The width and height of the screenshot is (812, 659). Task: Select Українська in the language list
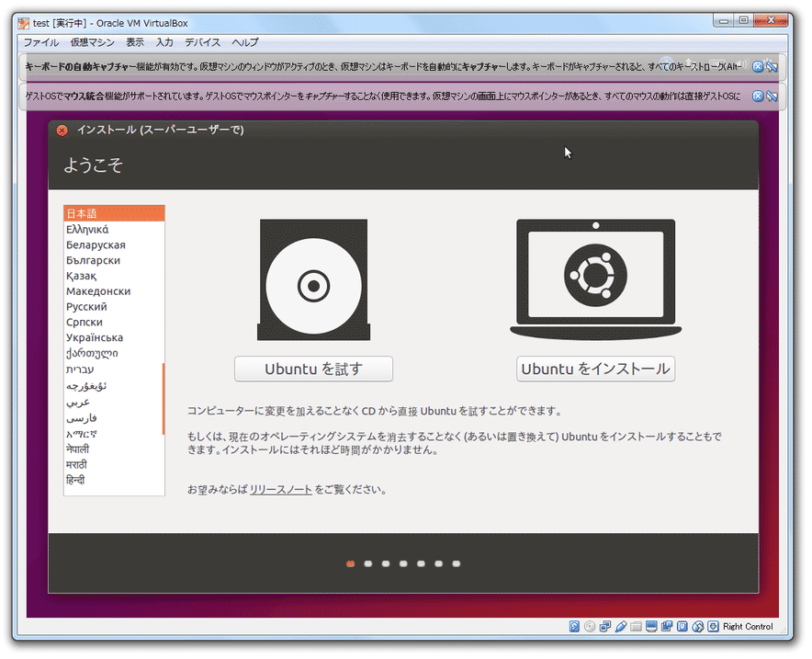point(114,338)
